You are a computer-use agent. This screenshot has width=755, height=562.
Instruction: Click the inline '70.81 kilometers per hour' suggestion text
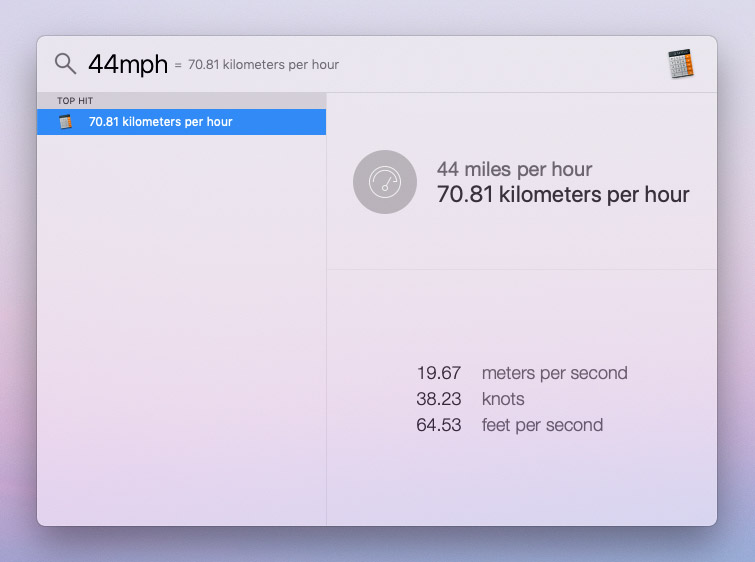click(x=263, y=65)
